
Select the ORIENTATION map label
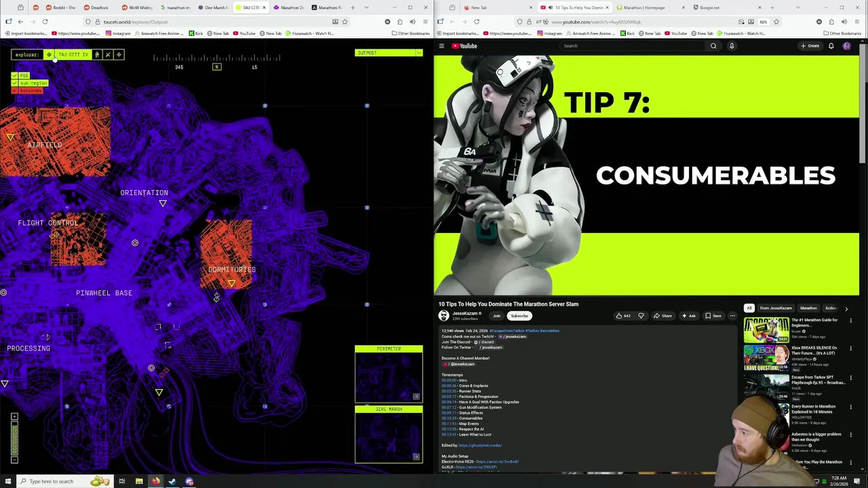144,192
